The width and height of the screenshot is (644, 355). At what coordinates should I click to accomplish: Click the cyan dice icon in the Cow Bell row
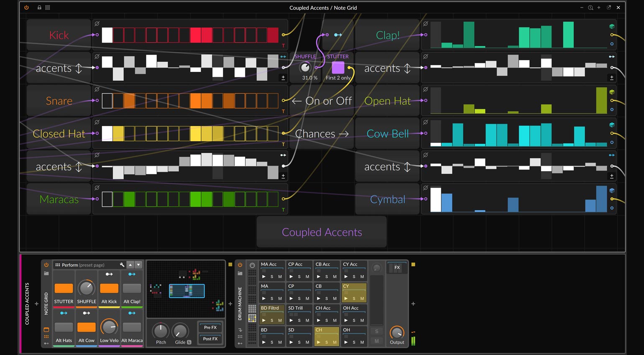(612, 125)
